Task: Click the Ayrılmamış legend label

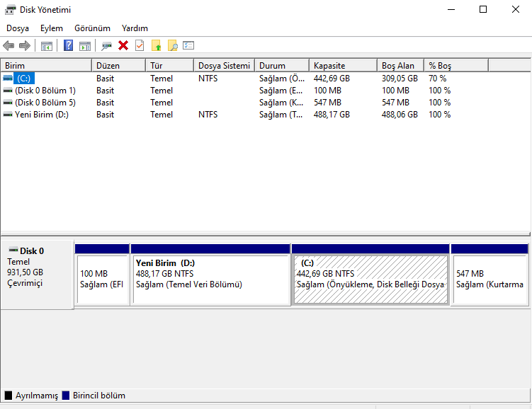Action: pos(37,396)
